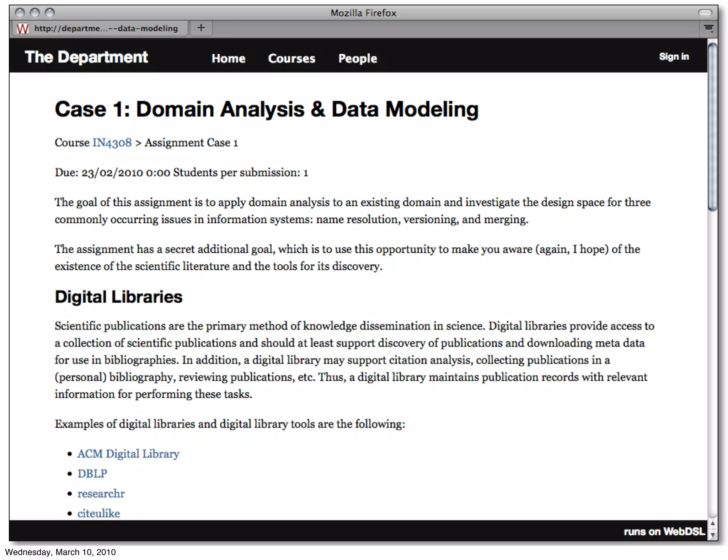Go to Home in navigation bar
The height and width of the screenshot is (560, 728).
tap(228, 58)
